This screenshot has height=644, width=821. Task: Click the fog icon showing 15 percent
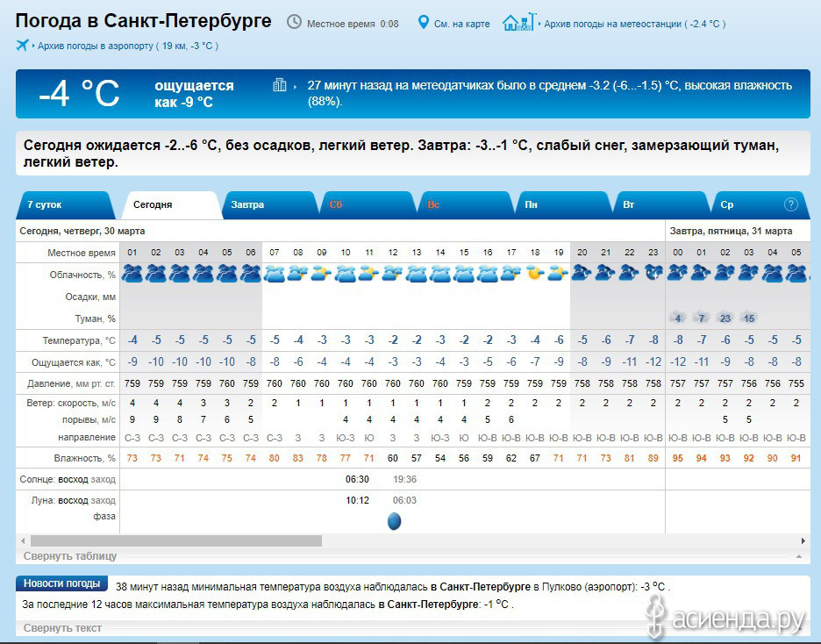pyautogui.click(x=749, y=318)
